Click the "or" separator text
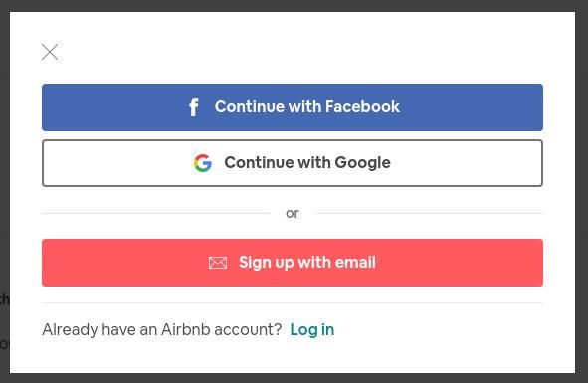588x383 pixels. tap(293, 214)
